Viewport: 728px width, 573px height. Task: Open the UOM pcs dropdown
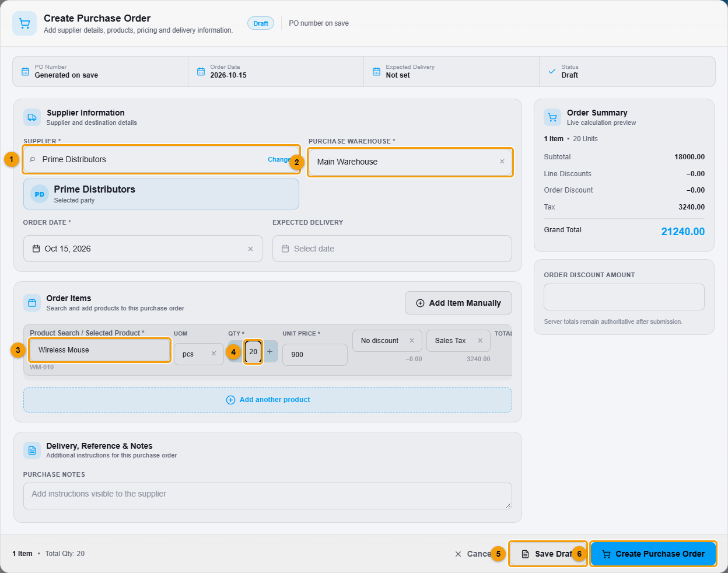pyautogui.click(x=198, y=354)
